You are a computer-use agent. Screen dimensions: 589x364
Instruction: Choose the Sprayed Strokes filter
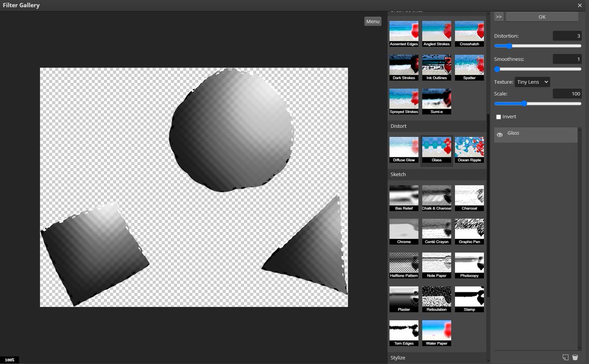pyautogui.click(x=404, y=102)
